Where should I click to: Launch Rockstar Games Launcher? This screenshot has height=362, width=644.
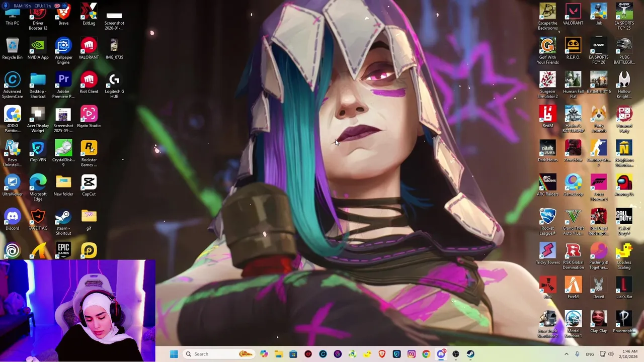[89, 154]
